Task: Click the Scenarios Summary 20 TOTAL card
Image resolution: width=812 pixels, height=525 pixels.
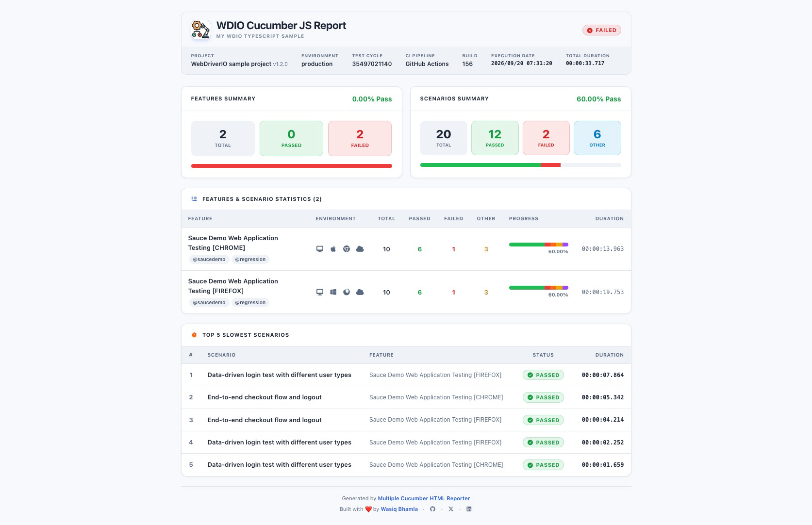Action: pyautogui.click(x=444, y=138)
